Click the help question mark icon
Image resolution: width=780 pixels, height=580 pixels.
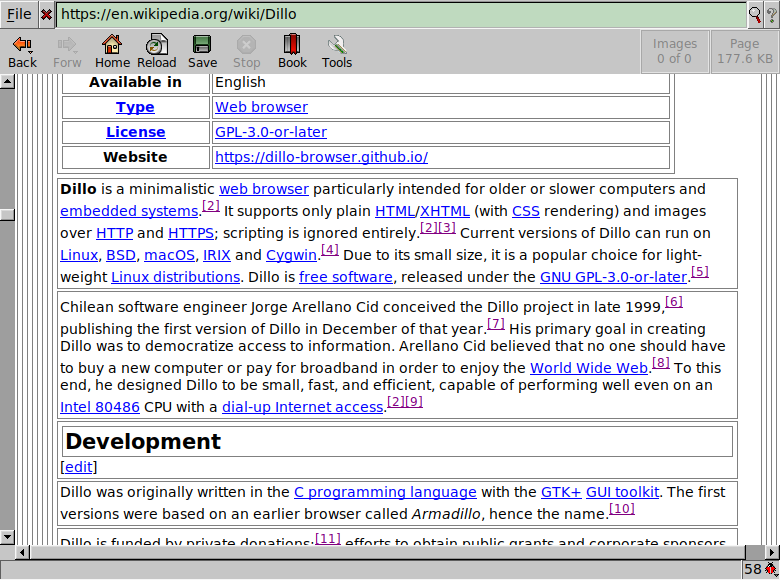pyautogui.click(x=772, y=14)
